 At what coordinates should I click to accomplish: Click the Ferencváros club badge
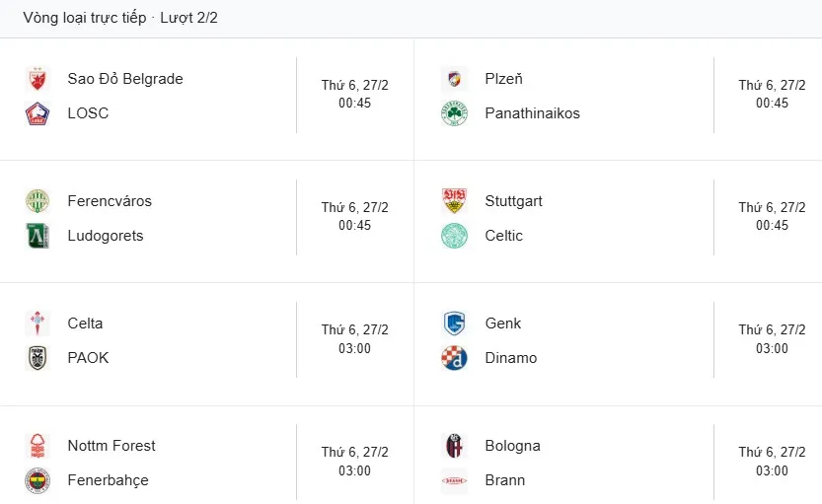coord(37,201)
